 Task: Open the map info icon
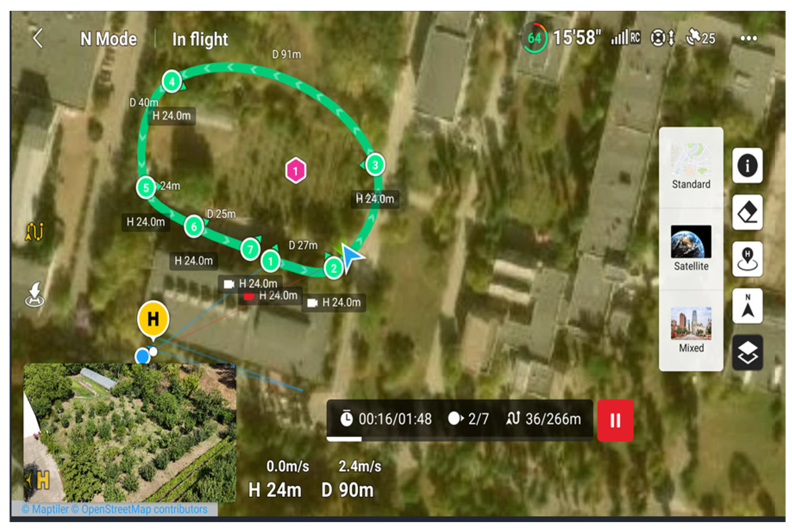(x=747, y=165)
